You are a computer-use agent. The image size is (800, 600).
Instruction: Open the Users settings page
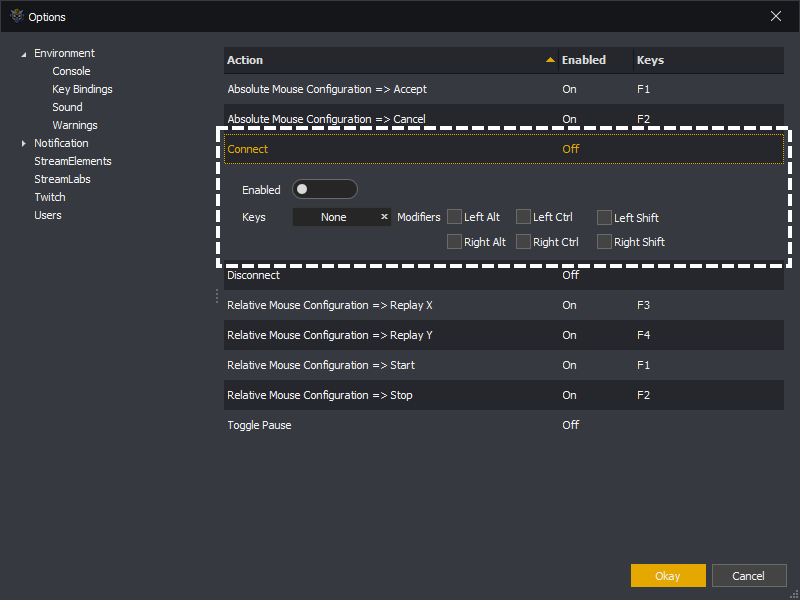click(48, 215)
